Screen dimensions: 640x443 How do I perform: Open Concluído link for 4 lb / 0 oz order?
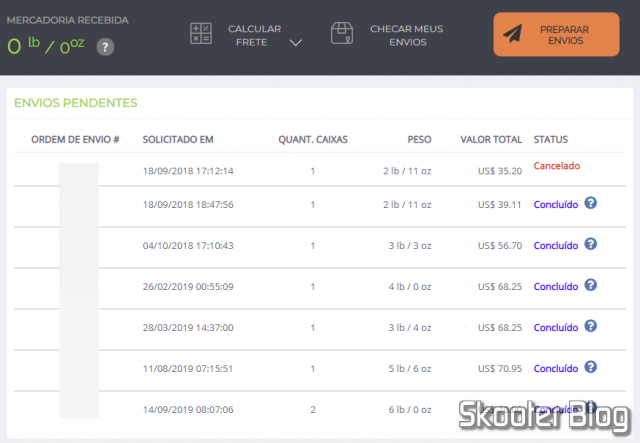coord(556,287)
